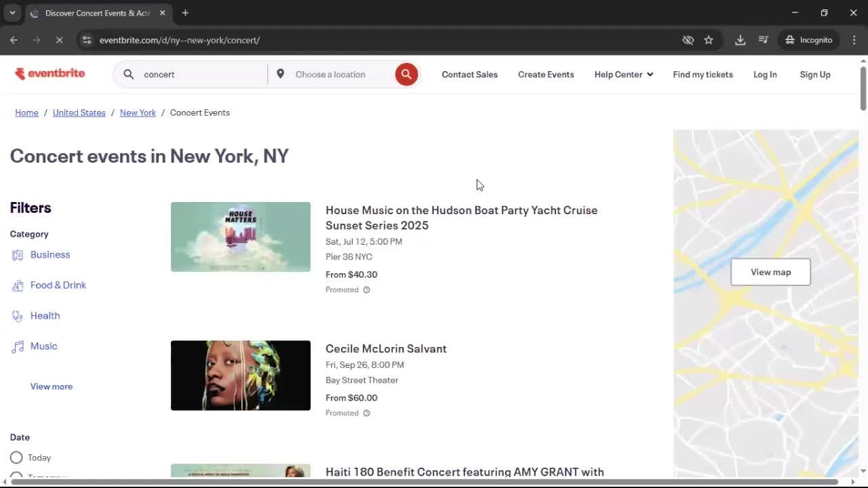Click the Promoted info icon under Cecile McLorin

(x=366, y=413)
